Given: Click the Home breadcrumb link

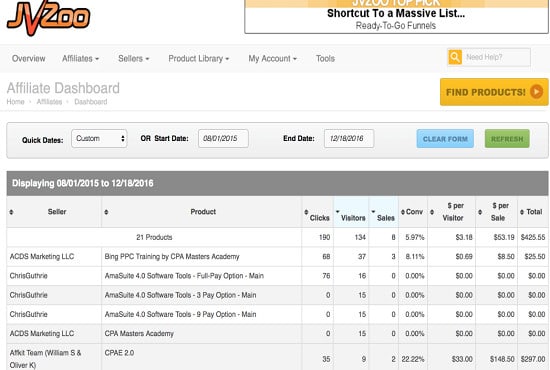Looking at the screenshot, I should pos(15,102).
